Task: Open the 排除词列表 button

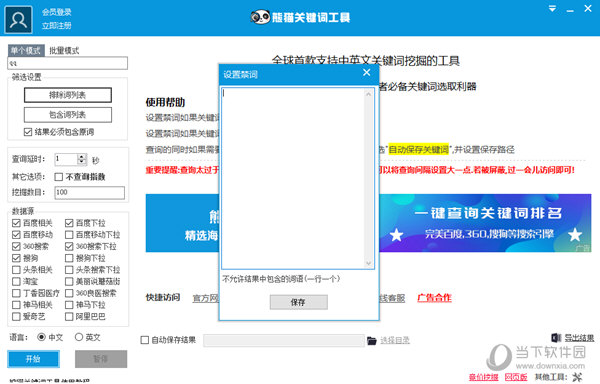Action: click(x=68, y=95)
